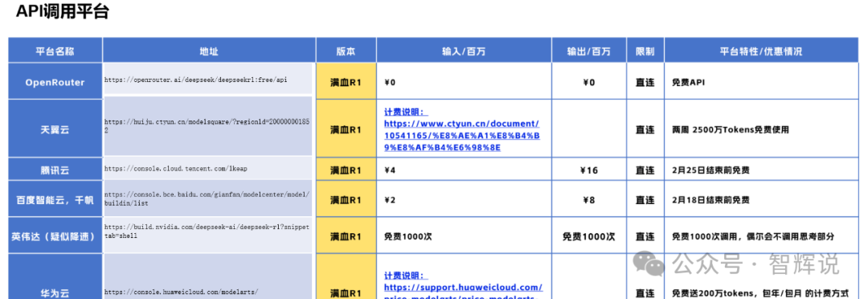Click 直连 in the OpenRouter row
Screen dimensions: 868x299
pyautogui.click(x=645, y=82)
